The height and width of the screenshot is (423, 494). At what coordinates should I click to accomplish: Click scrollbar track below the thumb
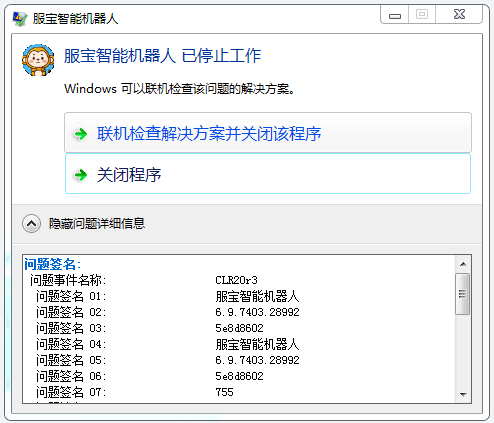point(463,351)
